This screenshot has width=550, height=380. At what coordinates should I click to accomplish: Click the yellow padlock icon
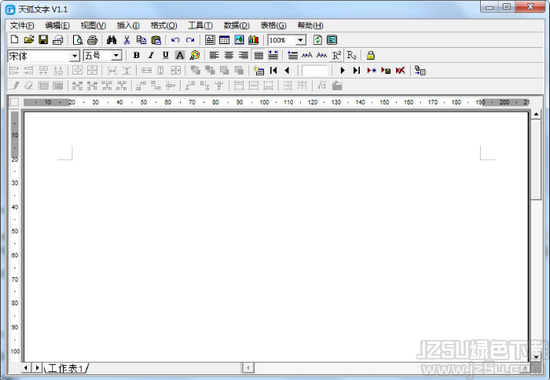(370, 55)
